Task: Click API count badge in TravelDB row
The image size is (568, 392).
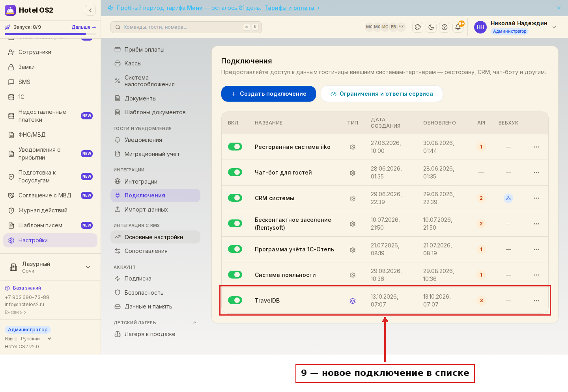Action: tap(481, 301)
